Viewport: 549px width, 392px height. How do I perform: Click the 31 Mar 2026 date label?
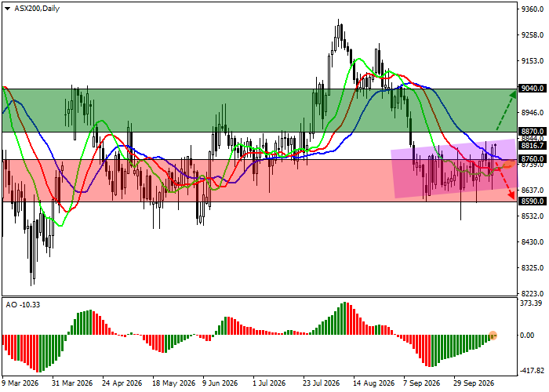click(x=72, y=383)
